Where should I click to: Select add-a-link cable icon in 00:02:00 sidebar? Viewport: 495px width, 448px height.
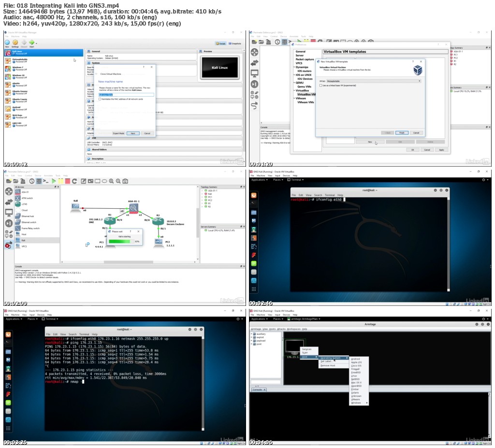[x=9, y=245]
